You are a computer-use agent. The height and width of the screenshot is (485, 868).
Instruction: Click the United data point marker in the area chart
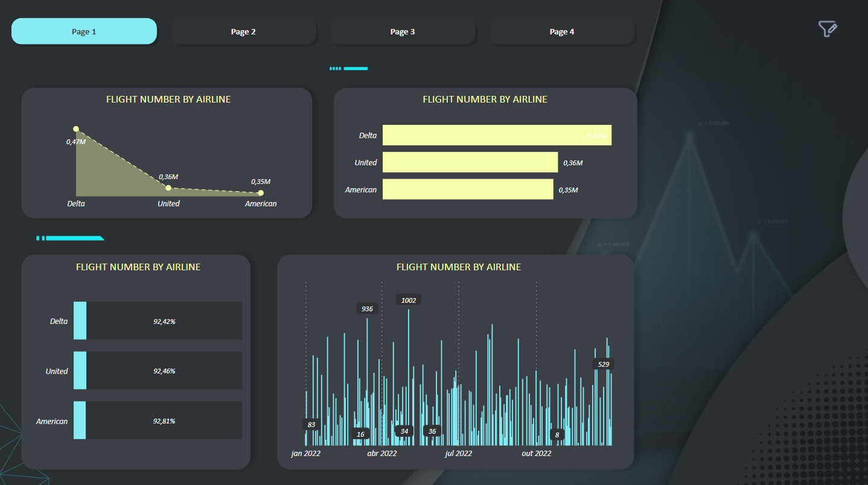pos(168,188)
